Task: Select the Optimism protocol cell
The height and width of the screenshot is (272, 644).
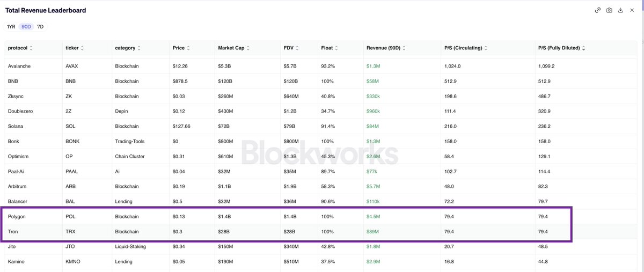Action: [x=18, y=156]
